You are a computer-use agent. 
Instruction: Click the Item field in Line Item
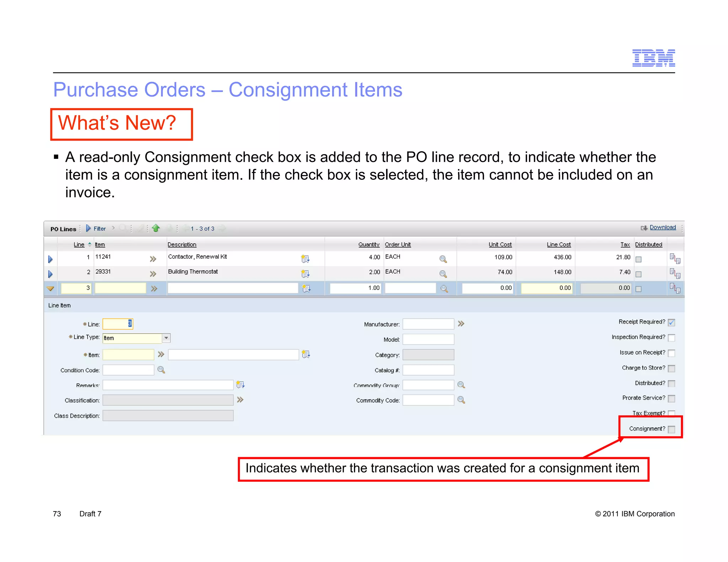click(x=128, y=355)
